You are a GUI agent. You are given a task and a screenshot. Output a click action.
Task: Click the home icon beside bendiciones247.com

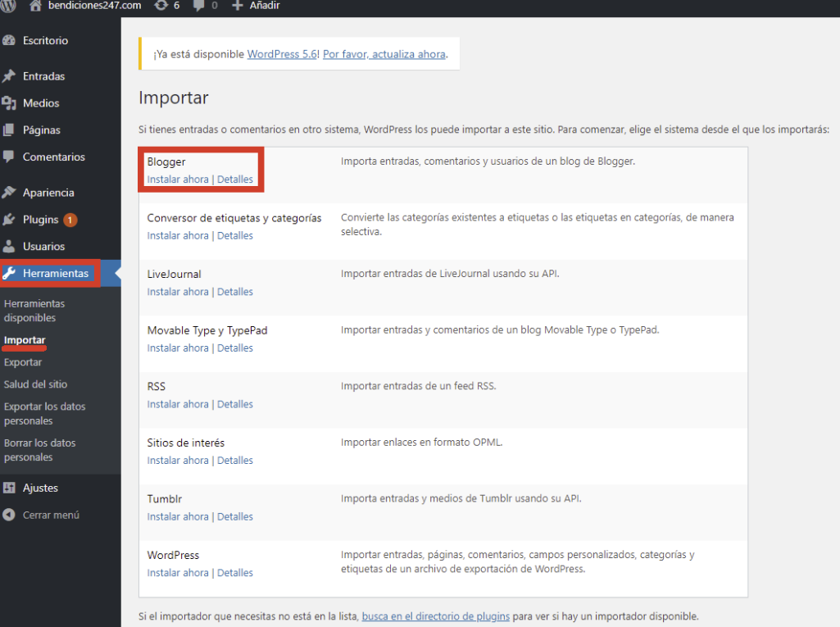35,6
